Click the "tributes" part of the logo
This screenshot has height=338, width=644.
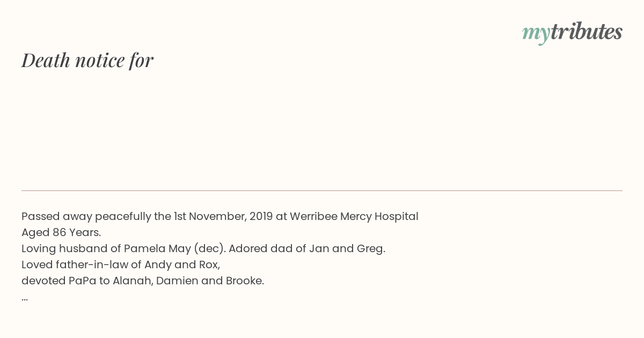click(587, 32)
